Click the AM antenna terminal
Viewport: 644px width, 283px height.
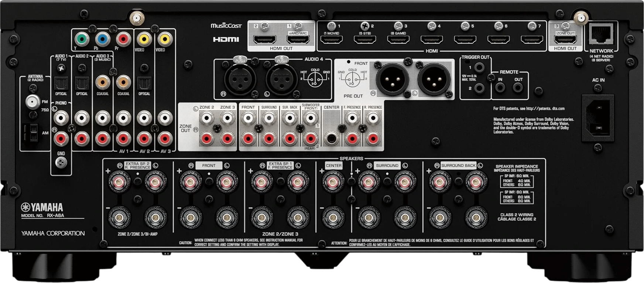pyautogui.click(x=31, y=132)
